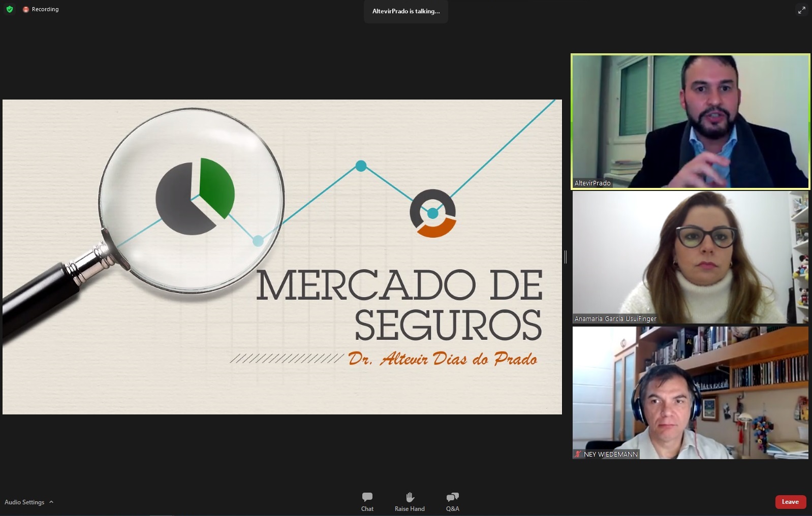Expand the Audio Settings caret menu
Screen dimensions: 812x516
coord(51,502)
